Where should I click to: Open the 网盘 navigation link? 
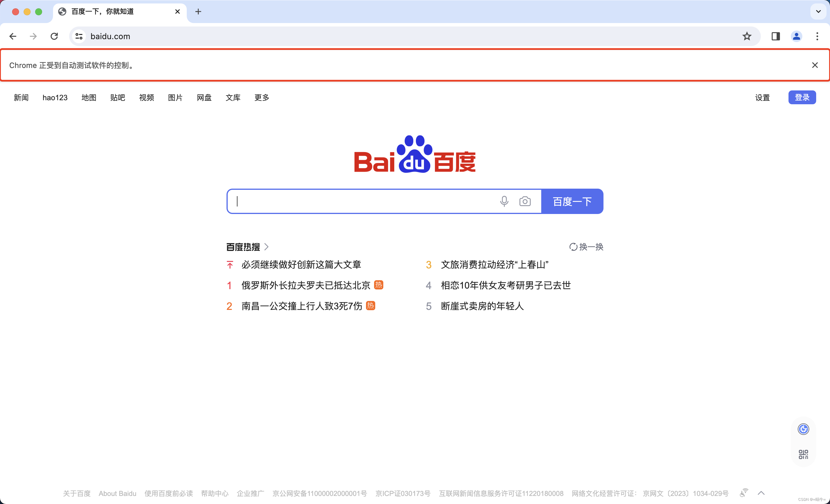(x=204, y=98)
